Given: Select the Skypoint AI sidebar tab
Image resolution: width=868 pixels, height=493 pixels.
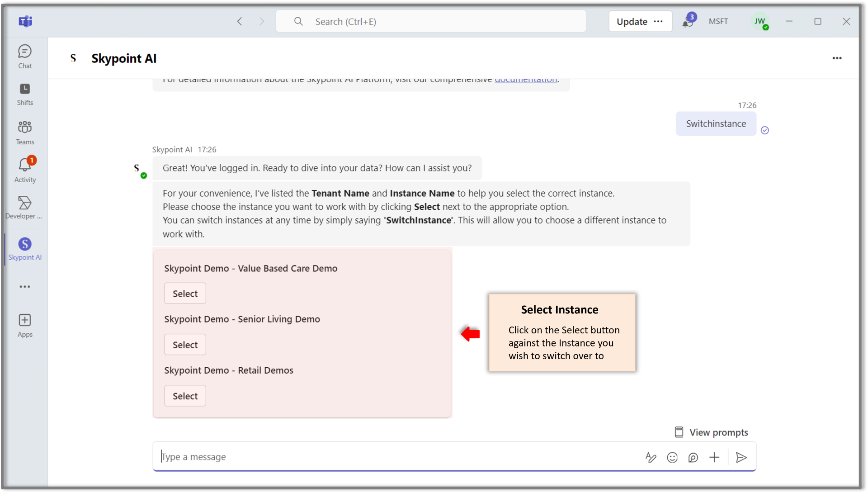Looking at the screenshot, I should point(25,249).
